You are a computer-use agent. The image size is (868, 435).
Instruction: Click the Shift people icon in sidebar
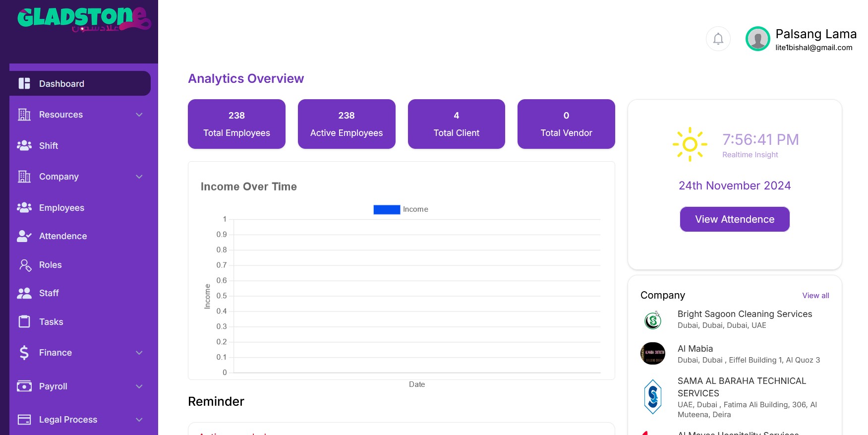(x=24, y=145)
